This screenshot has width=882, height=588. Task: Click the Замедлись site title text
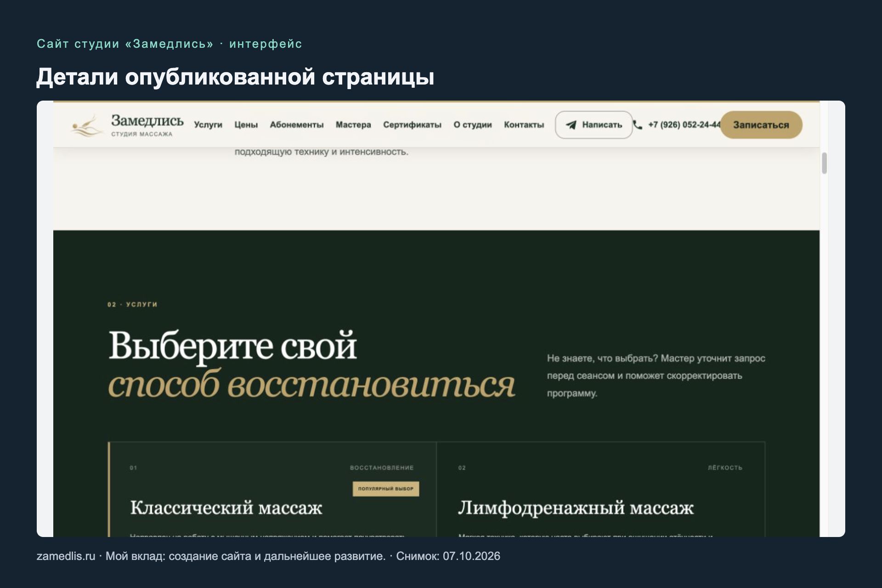pyautogui.click(x=147, y=121)
